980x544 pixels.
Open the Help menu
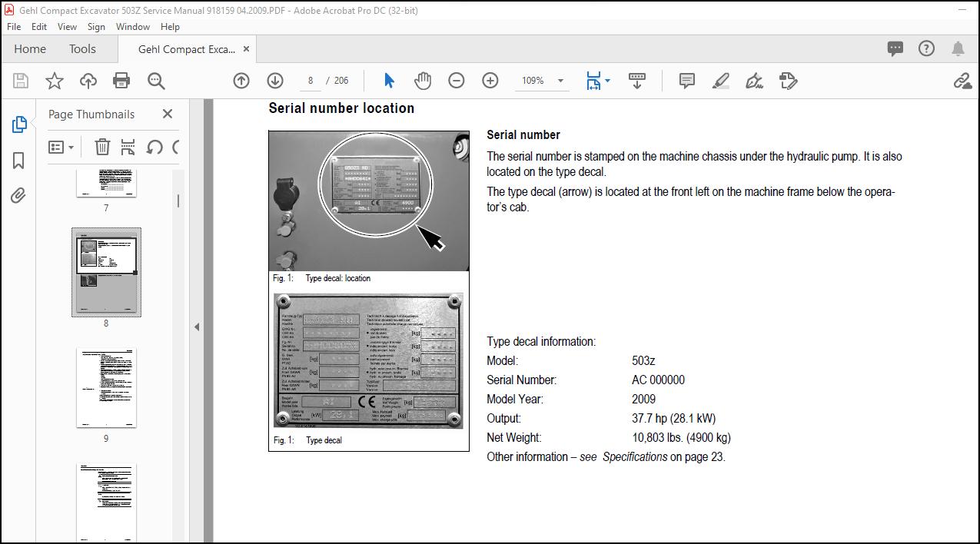point(170,26)
